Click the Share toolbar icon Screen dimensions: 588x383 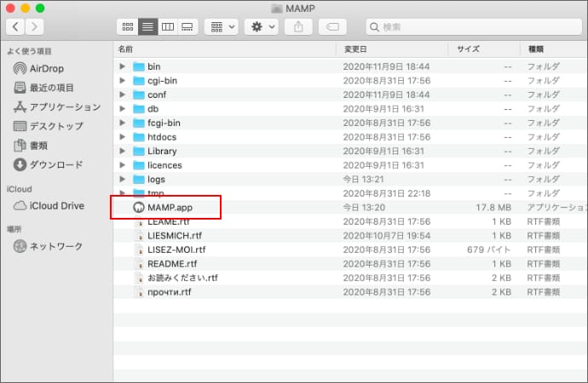pos(298,27)
